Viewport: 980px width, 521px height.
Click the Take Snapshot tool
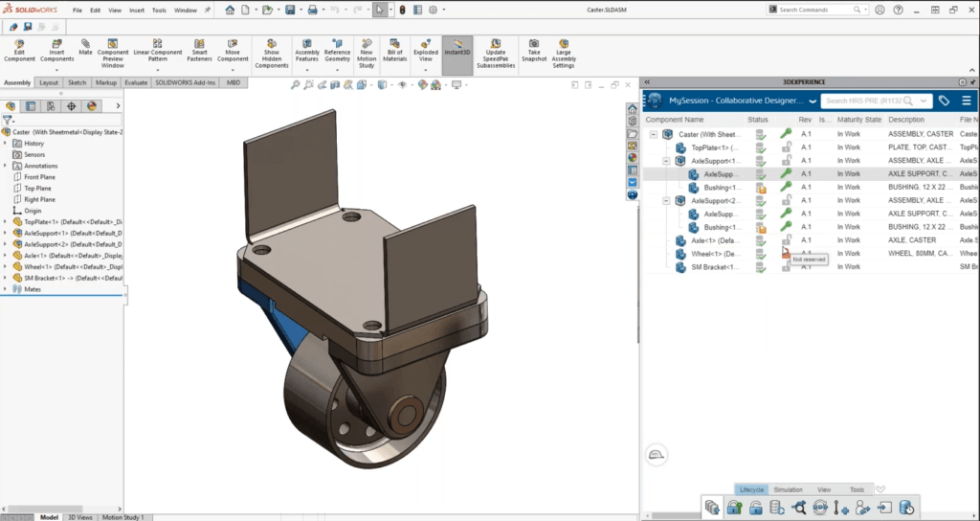533,49
